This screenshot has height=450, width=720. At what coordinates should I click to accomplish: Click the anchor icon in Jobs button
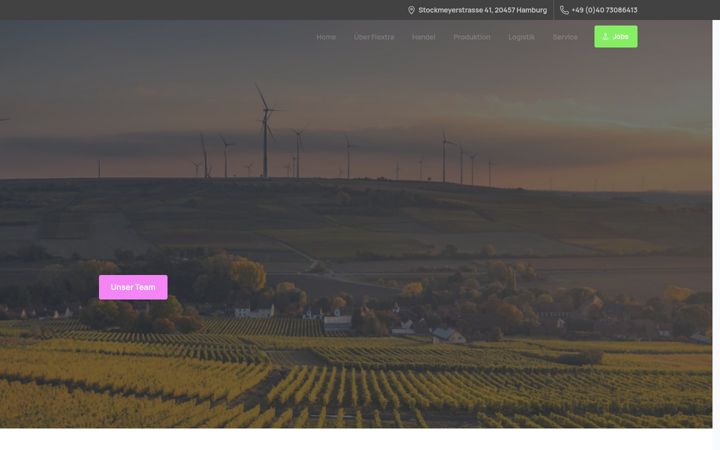[605, 37]
